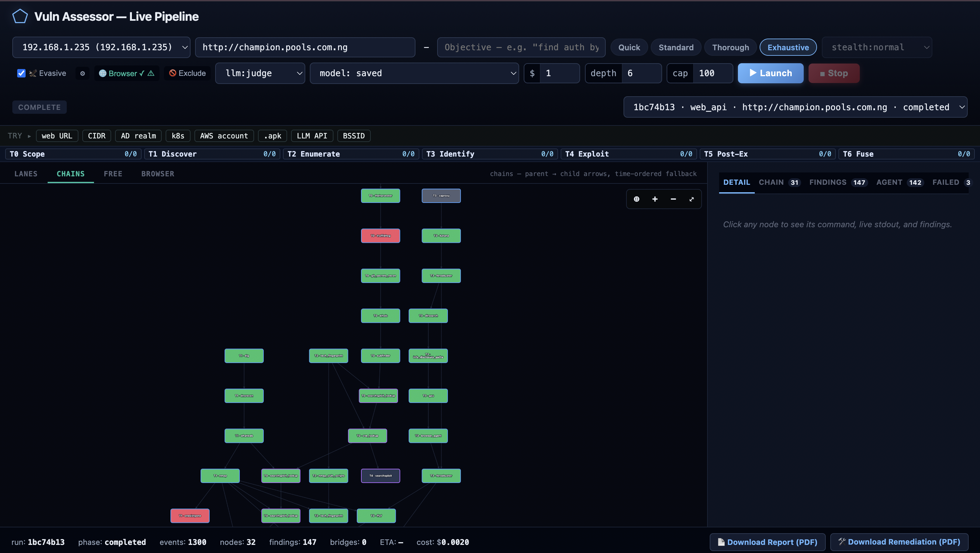Try the CIDR example chip
The image size is (980, 553).
pos(97,135)
